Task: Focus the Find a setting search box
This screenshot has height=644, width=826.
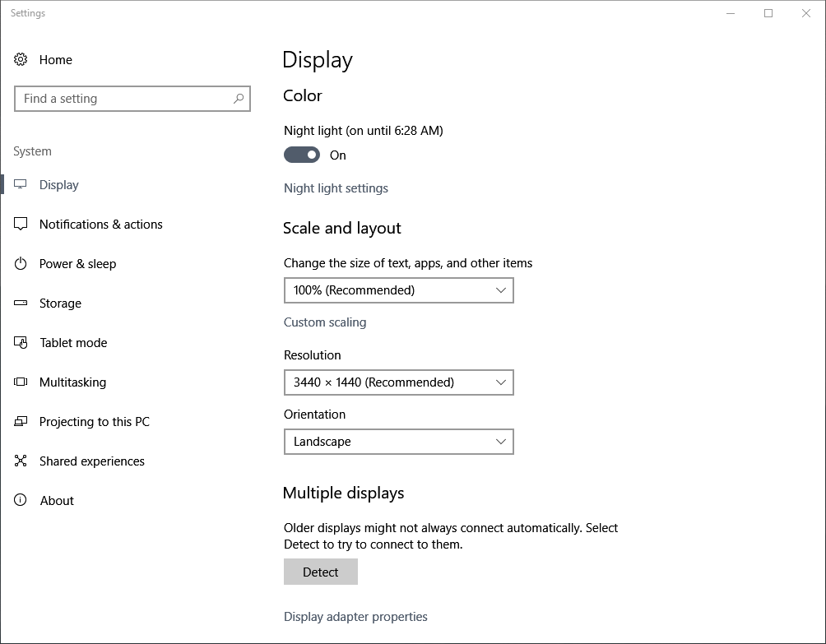Action: (x=123, y=99)
